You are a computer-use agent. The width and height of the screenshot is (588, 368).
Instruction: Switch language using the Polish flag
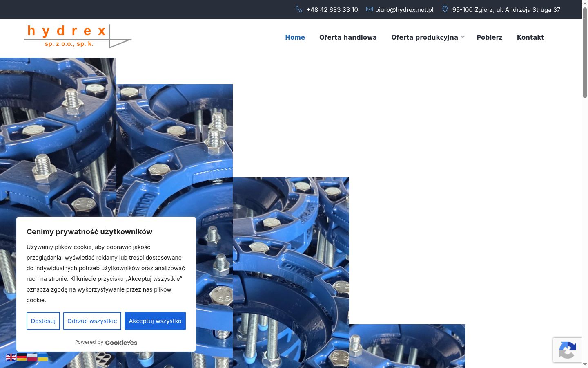32,357
